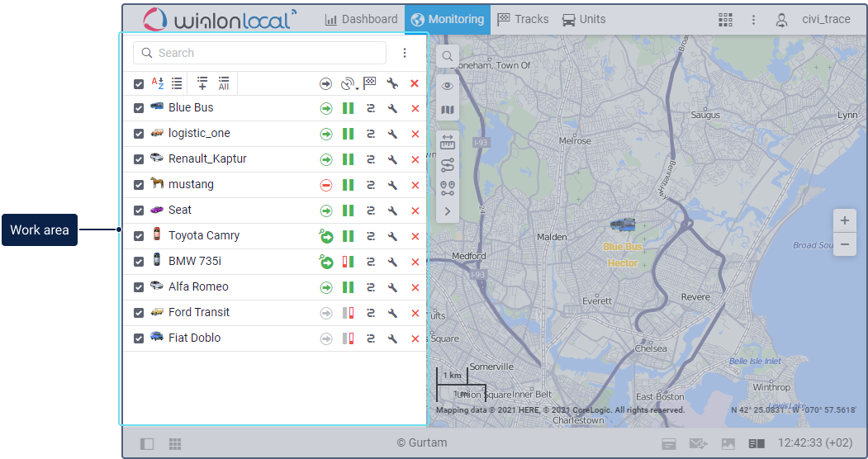This screenshot has height=459, width=868.
Task: Open properties wrench for Renault_Kaptur
Action: coord(392,160)
